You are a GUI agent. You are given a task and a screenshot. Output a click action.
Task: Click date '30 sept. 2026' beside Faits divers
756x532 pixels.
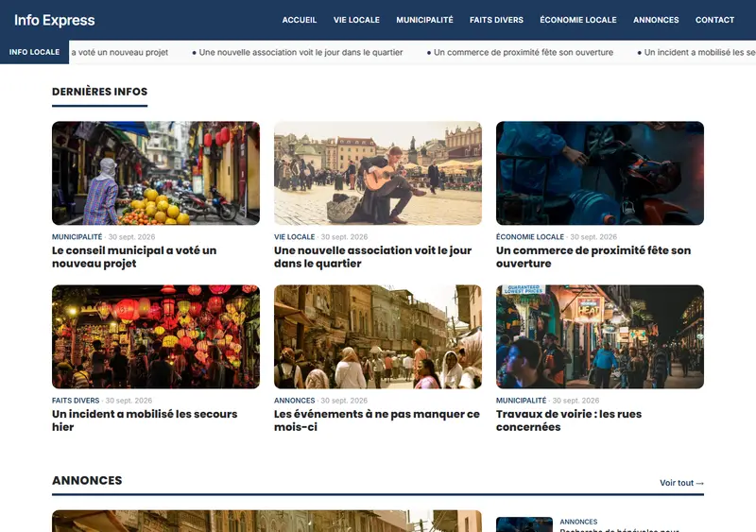tap(129, 401)
